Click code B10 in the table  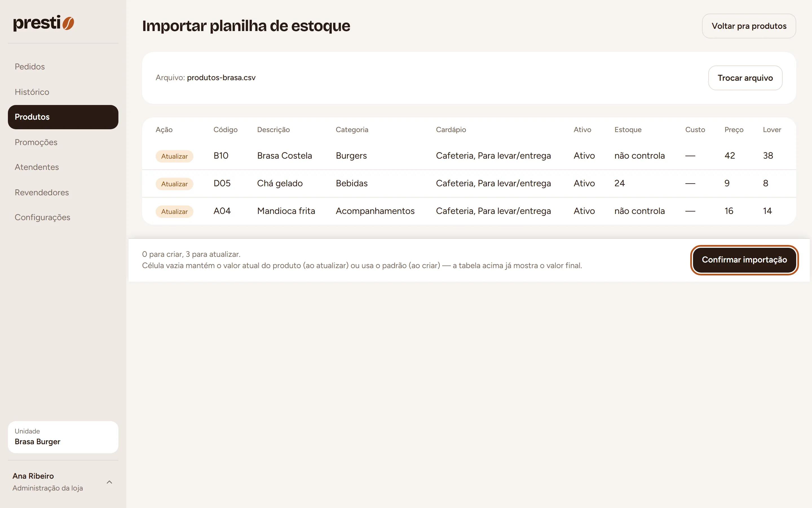pyautogui.click(x=221, y=156)
